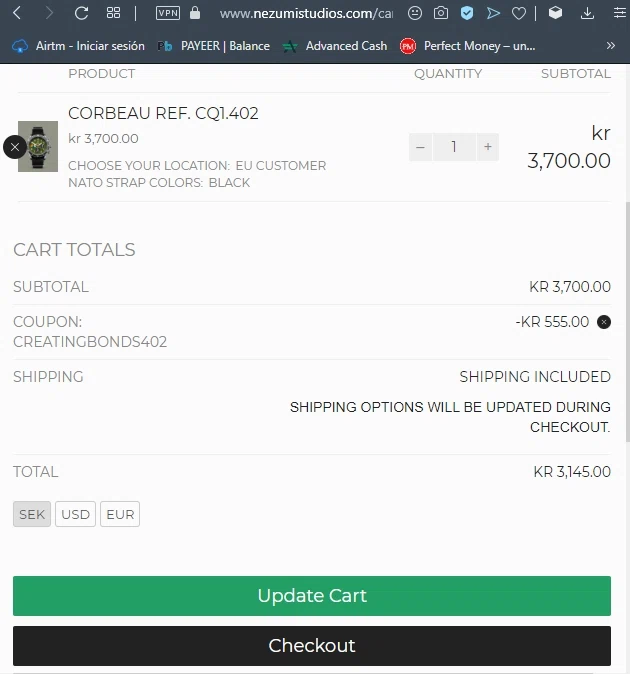Click the page vertical scrollbar
630x674 pixels.
tap(627, 322)
